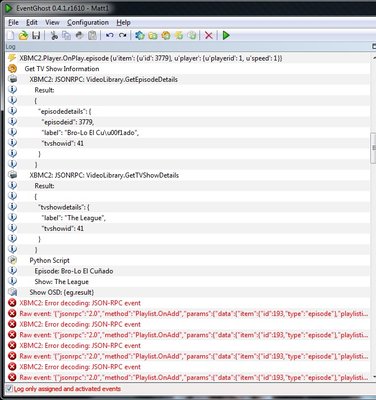Screen dimensions: 376x400
Task: Open the View menu
Action: point(52,23)
